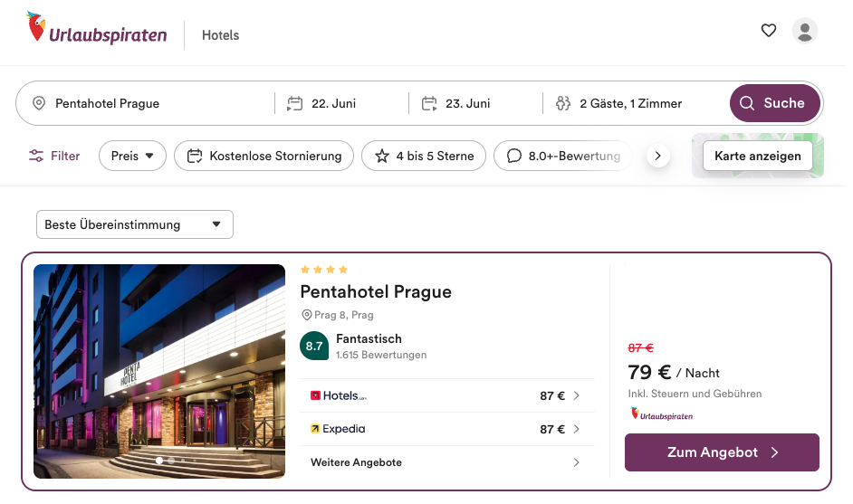The width and height of the screenshot is (853, 504).
Task: Click the Expedia logo in the offers list
Action: (338, 429)
